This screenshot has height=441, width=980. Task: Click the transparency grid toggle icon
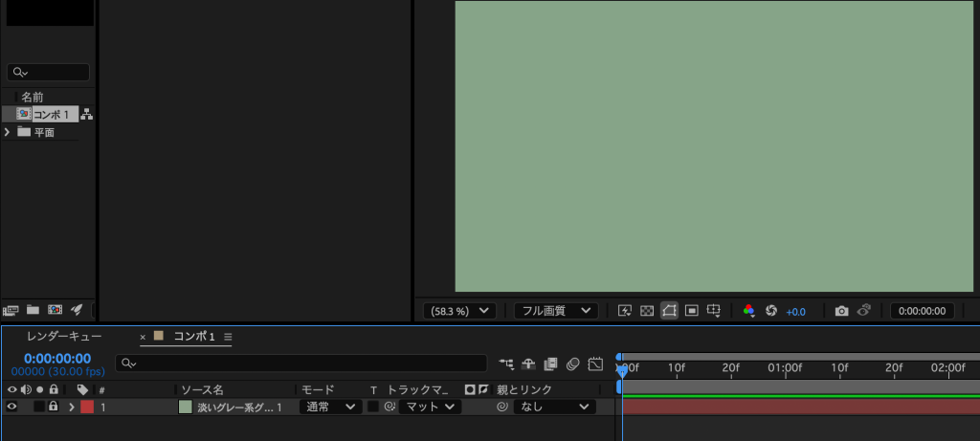coord(647,311)
